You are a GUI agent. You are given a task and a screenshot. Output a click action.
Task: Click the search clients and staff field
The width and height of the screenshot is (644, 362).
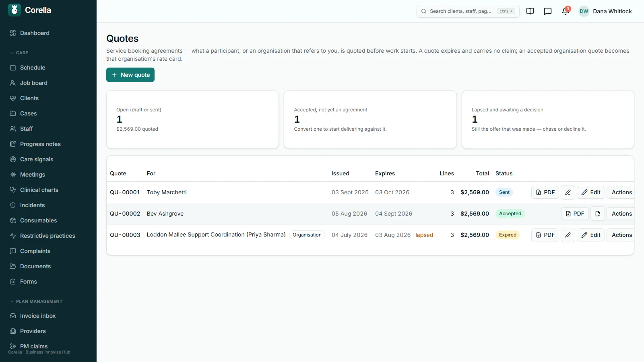point(468,11)
